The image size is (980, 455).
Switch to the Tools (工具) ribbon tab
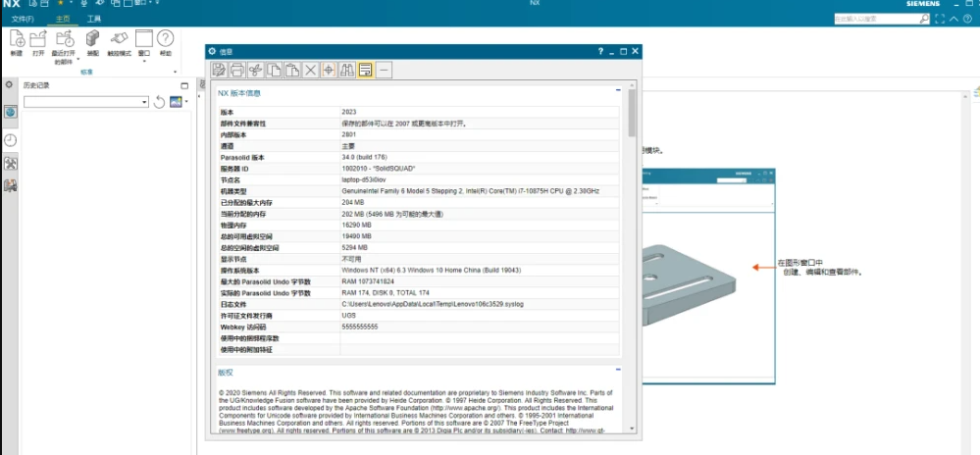coord(93,19)
